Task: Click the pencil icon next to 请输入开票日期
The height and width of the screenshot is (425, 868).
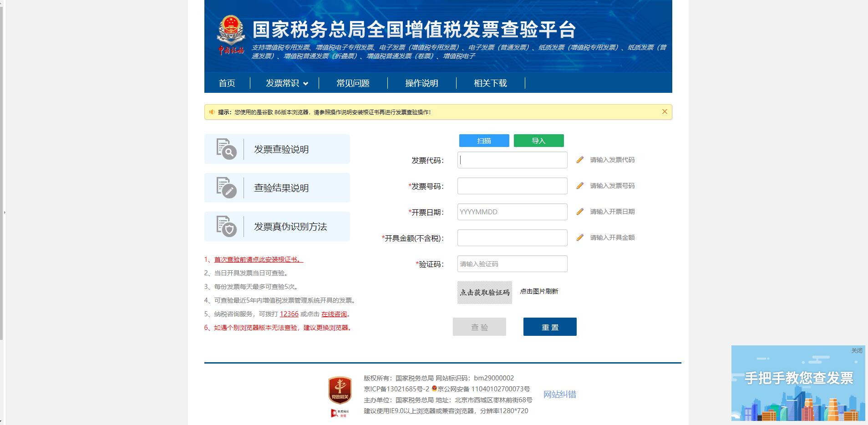Action: tap(580, 212)
